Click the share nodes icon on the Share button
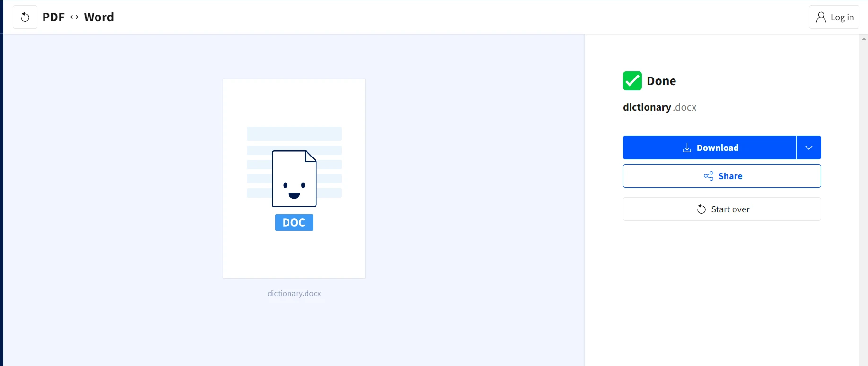This screenshot has width=868, height=366. click(708, 176)
